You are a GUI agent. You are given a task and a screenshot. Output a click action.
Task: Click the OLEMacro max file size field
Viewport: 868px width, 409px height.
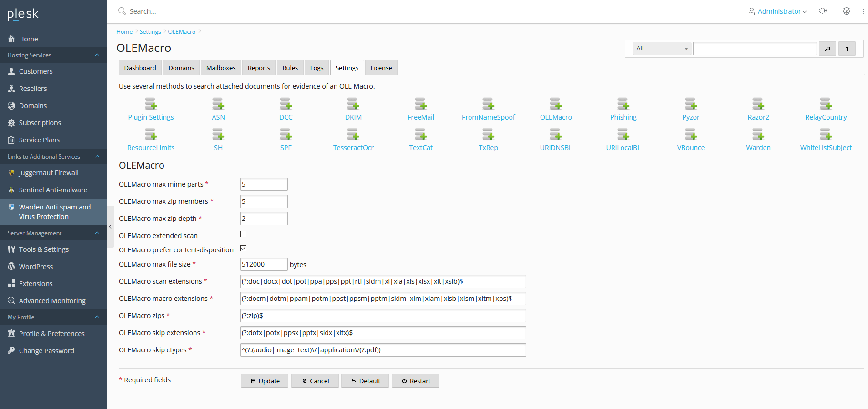[x=264, y=264]
